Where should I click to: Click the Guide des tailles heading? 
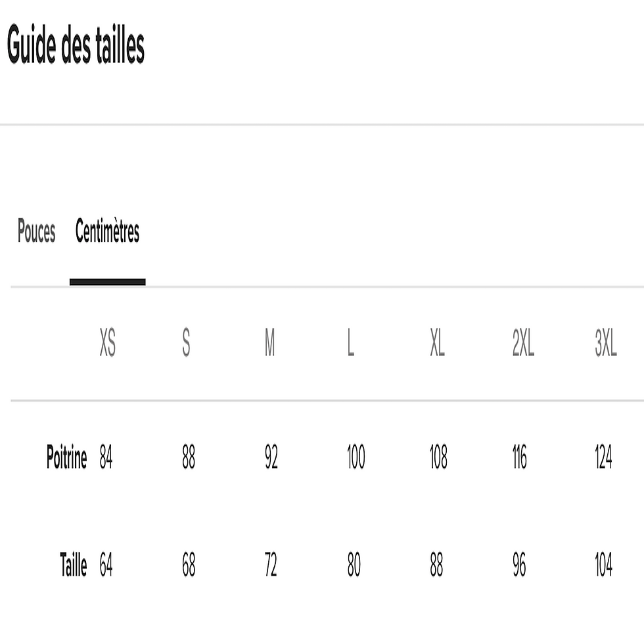(76, 45)
